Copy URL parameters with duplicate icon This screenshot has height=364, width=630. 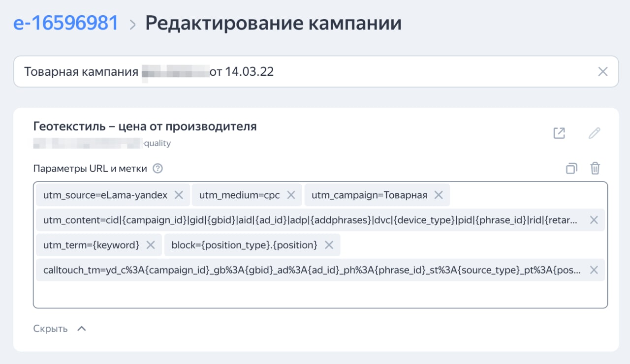(571, 169)
